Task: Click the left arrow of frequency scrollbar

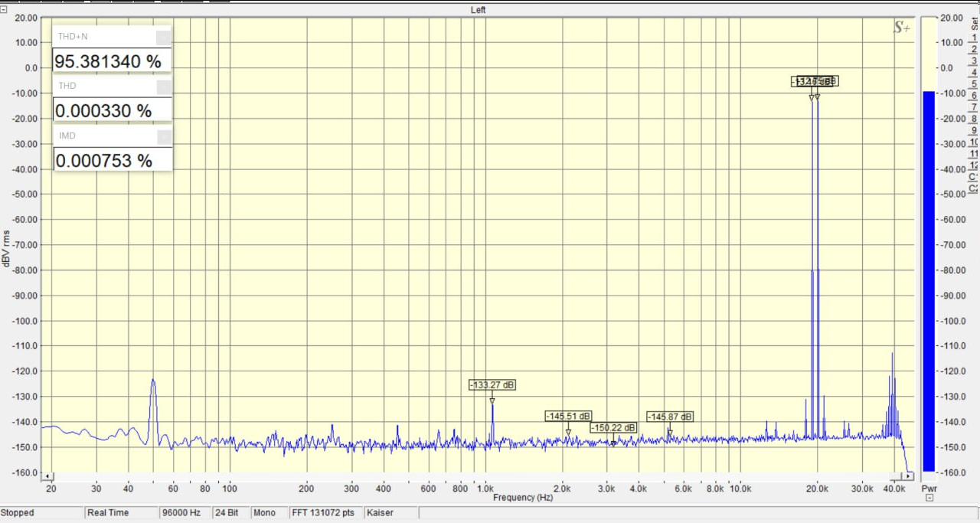Action: [47, 476]
